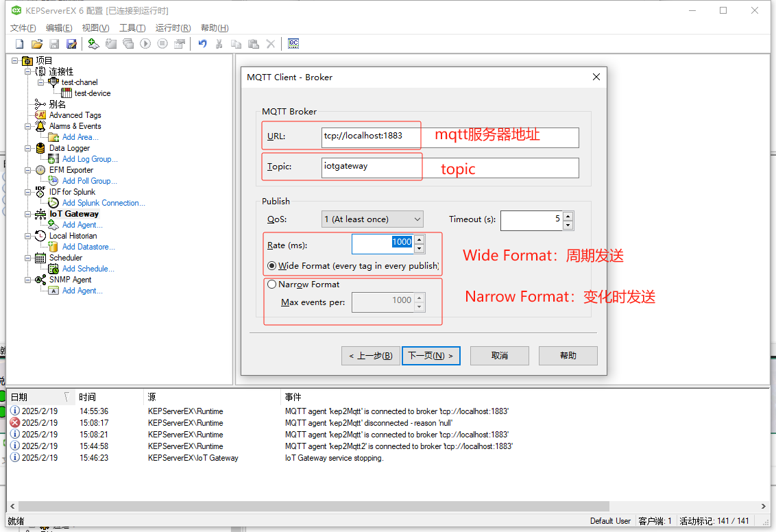Click the Rate (ms) input field

[383, 244]
